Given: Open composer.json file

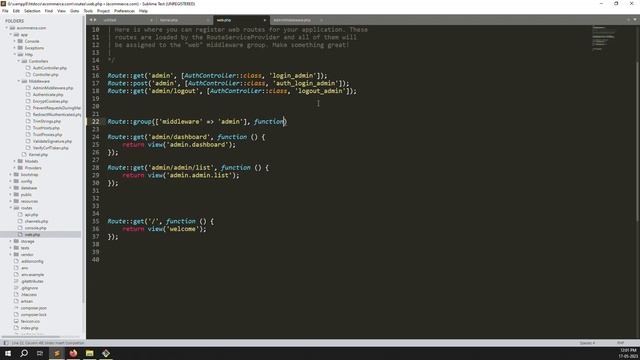Looking at the screenshot, I should (x=34, y=308).
